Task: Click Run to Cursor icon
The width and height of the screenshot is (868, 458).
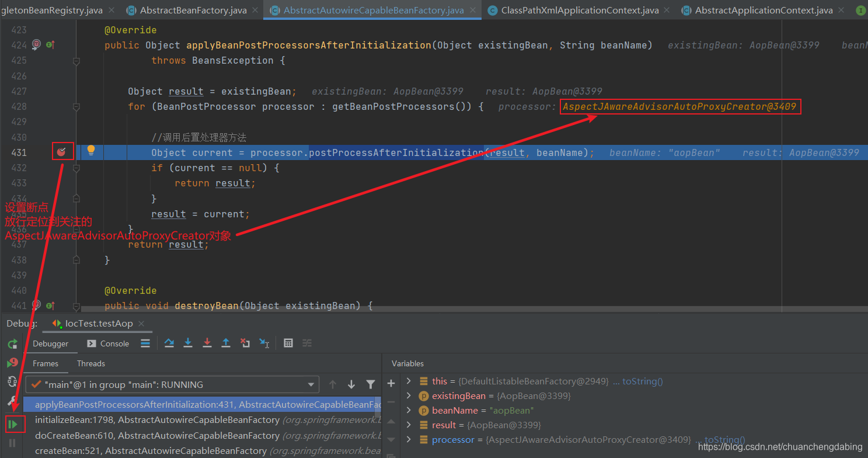Action: coord(264,343)
